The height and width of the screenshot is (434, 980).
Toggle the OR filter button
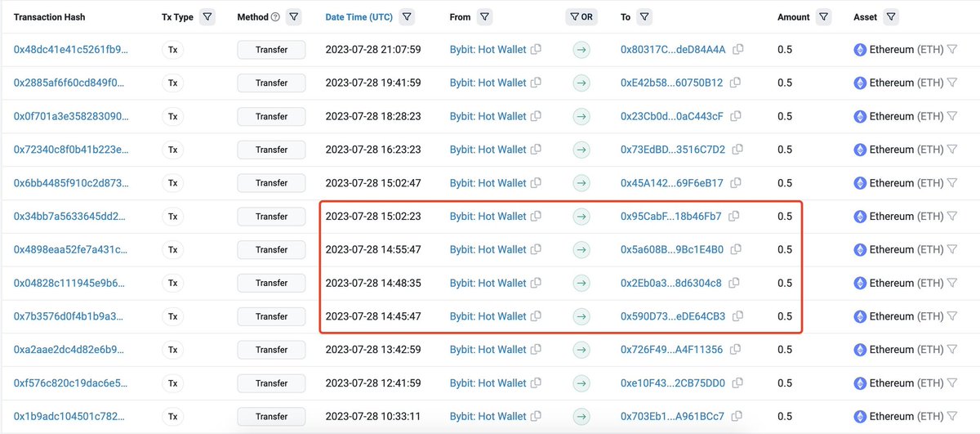pos(581,16)
